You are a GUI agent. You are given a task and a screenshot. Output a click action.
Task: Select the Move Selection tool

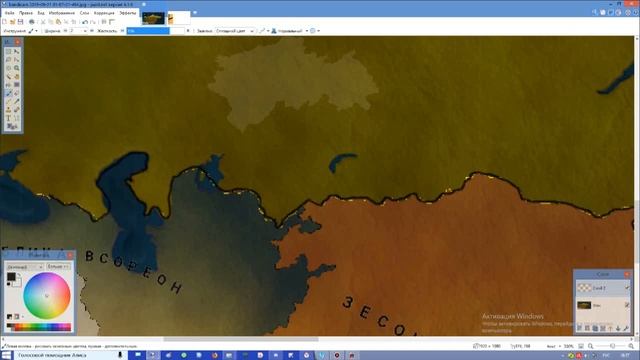[x=17, y=60]
